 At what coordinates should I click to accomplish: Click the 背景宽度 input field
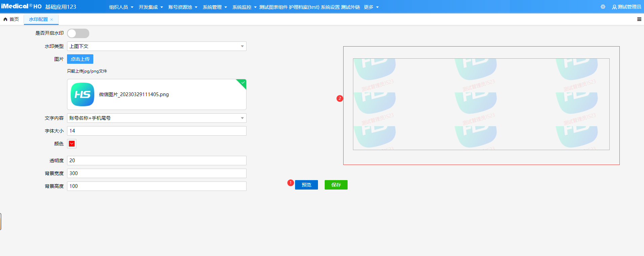coord(157,173)
